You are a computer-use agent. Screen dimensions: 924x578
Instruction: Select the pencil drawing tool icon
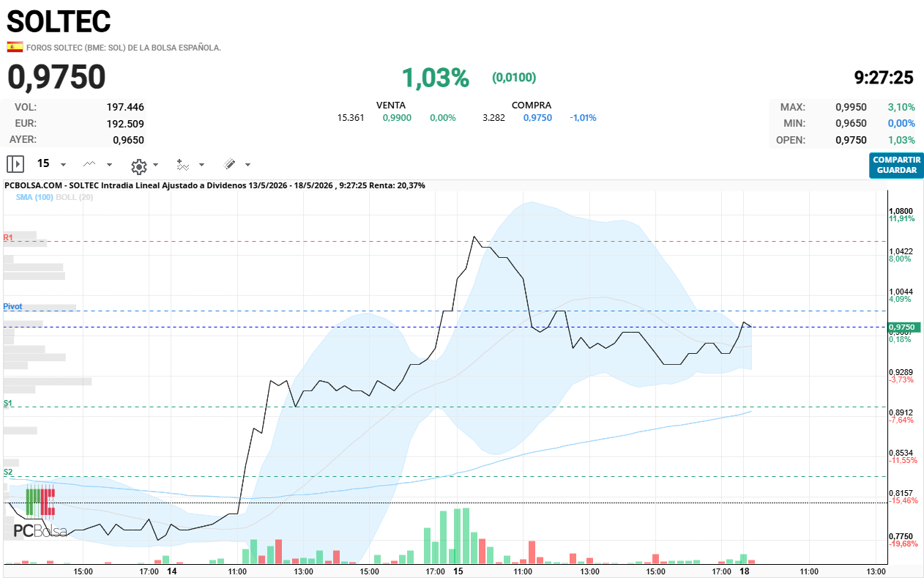click(229, 164)
